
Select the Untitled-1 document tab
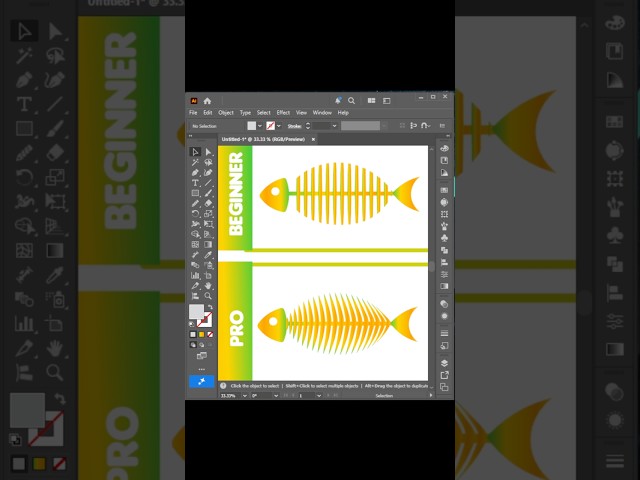(x=263, y=139)
